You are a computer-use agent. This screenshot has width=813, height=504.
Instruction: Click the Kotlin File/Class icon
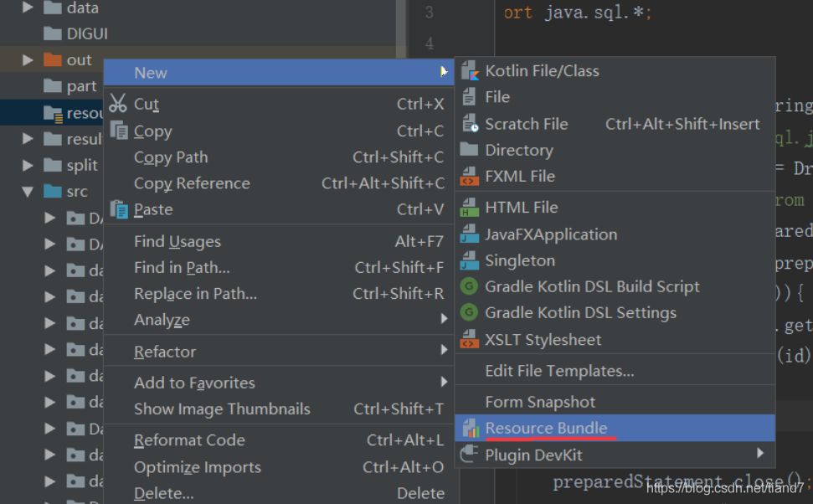470,70
